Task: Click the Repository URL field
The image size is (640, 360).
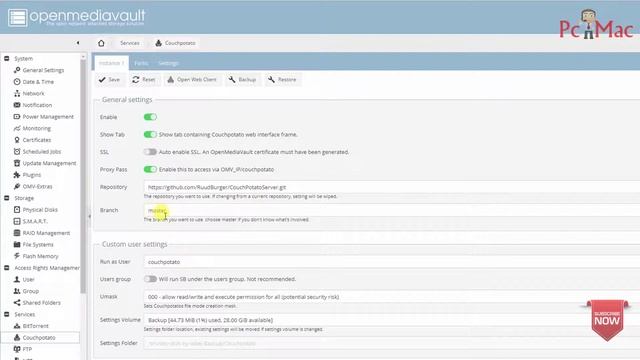Action: 392,187
